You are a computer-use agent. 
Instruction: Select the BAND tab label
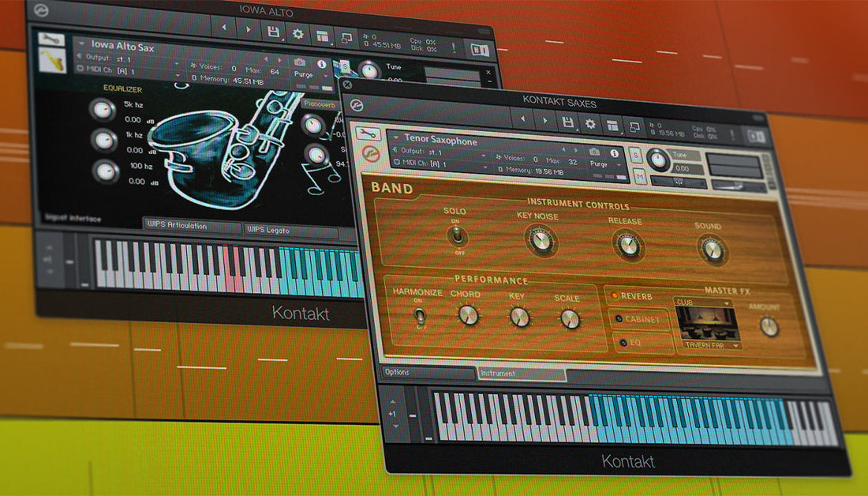point(392,188)
